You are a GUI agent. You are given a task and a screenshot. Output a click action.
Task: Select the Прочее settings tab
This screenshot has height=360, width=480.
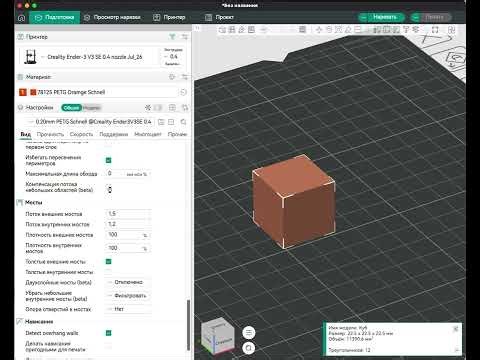click(x=177, y=134)
